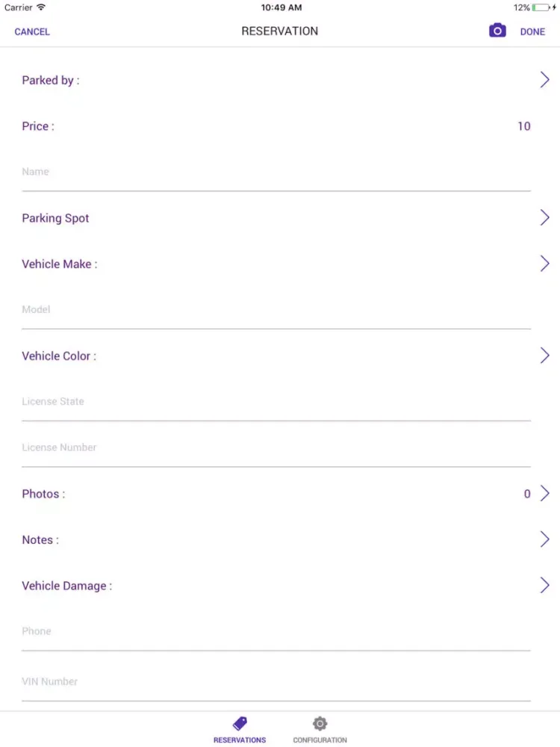Tap the Price value 10
Image resolution: width=560 pixels, height=747 pixels.
pos(523,126)
